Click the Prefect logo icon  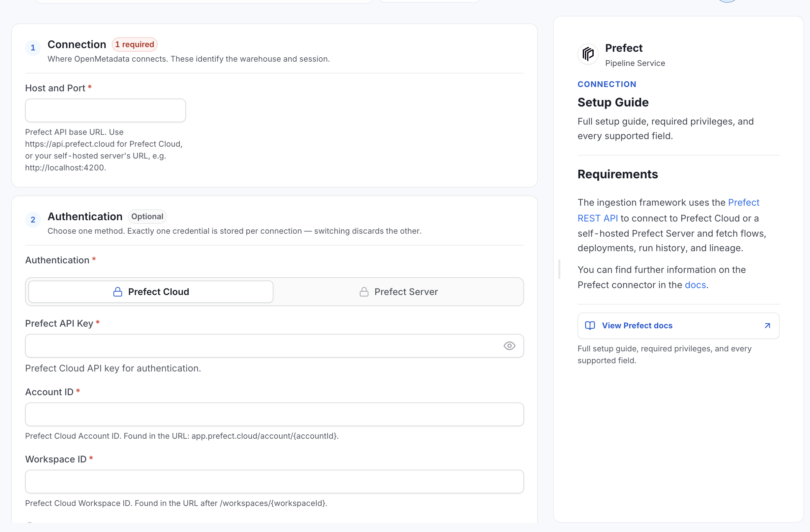point(588,54)
